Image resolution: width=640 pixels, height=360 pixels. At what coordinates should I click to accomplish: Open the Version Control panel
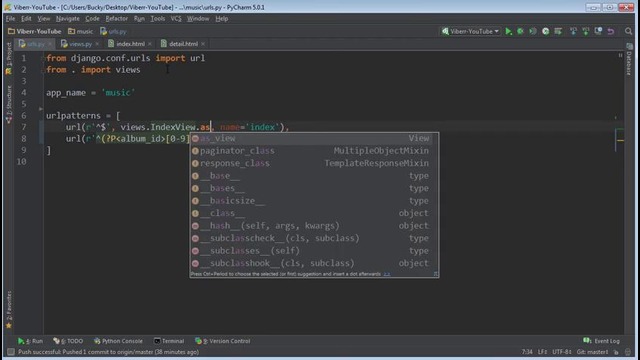[222, 341]
